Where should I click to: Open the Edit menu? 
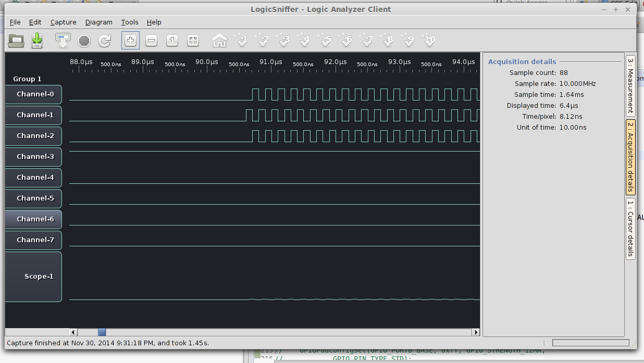pyautogui.click(x=35, y=22)
